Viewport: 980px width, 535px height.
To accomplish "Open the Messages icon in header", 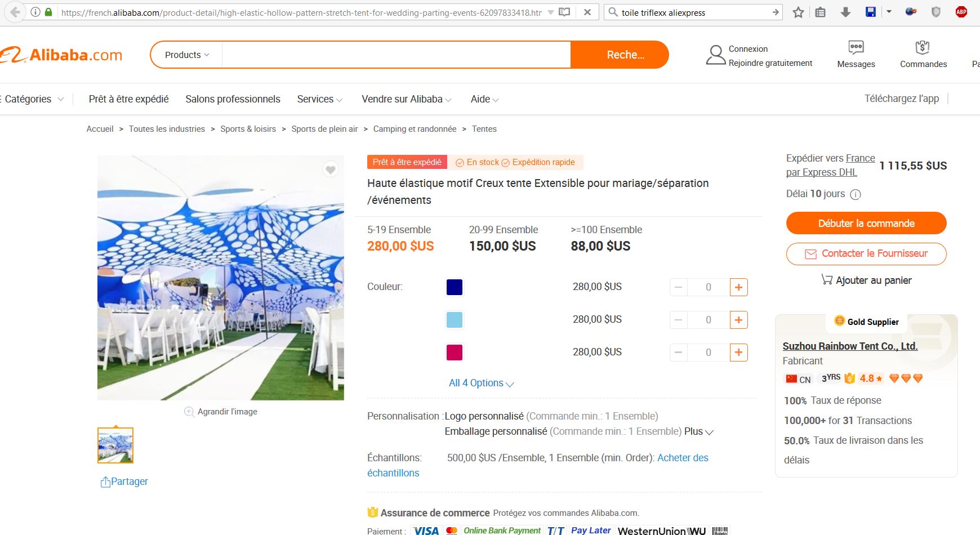I will (856, 47).
